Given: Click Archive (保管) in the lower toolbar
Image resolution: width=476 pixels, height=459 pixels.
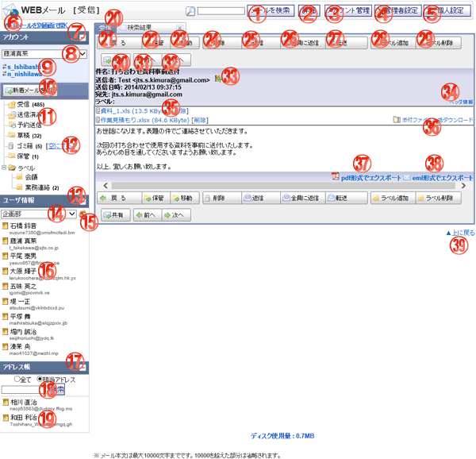Looking at the screenshot, I should tap(155, 198).
